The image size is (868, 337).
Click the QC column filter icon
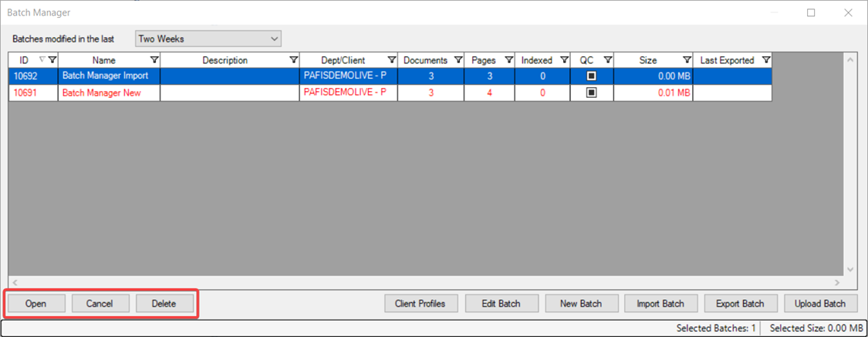[x=607, y=60]
